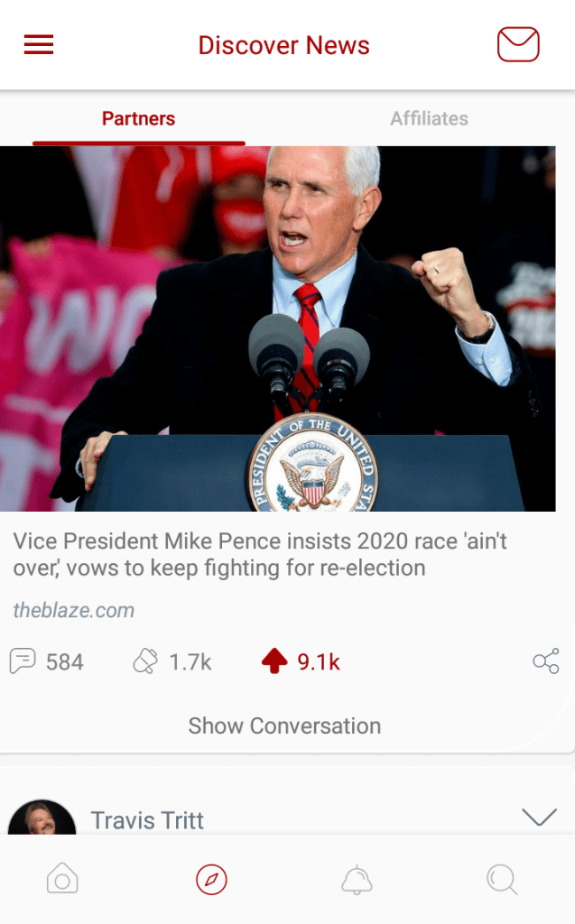Go to the home feed icon

[x=62, y=879]
